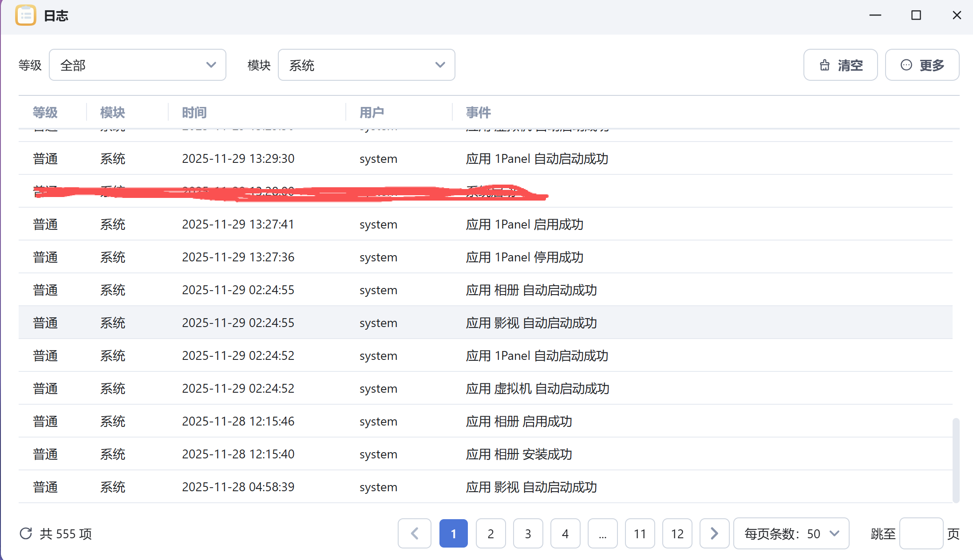Sort by the 时间 column header
The height and width of the screenshot is (560, 973).
[x=194, y=112]
